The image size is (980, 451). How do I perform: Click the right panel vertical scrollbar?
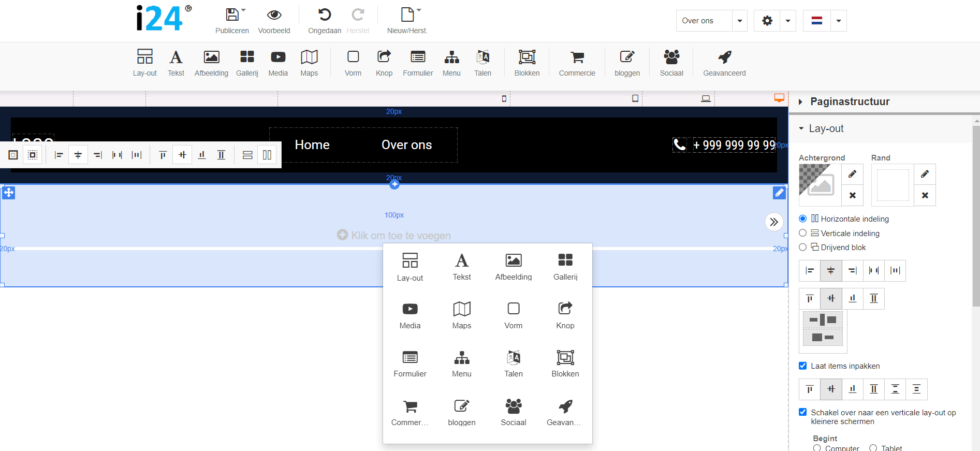[x=976, y=215]
